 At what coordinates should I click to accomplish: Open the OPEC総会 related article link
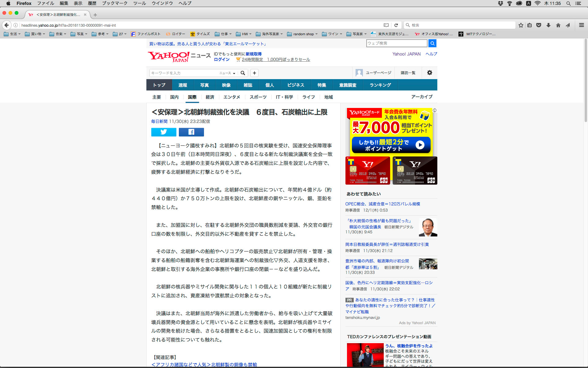click(x=383, y=204)
